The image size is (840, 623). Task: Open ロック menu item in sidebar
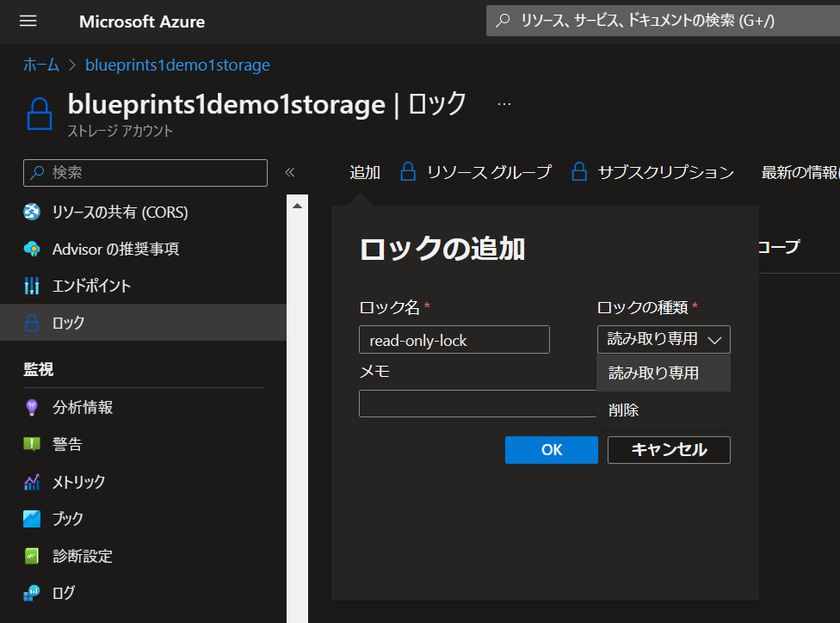tap(69, 324)
